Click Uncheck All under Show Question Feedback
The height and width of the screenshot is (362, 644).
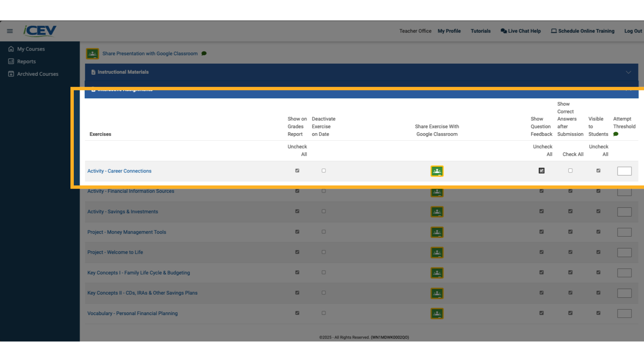pos(543,150)
